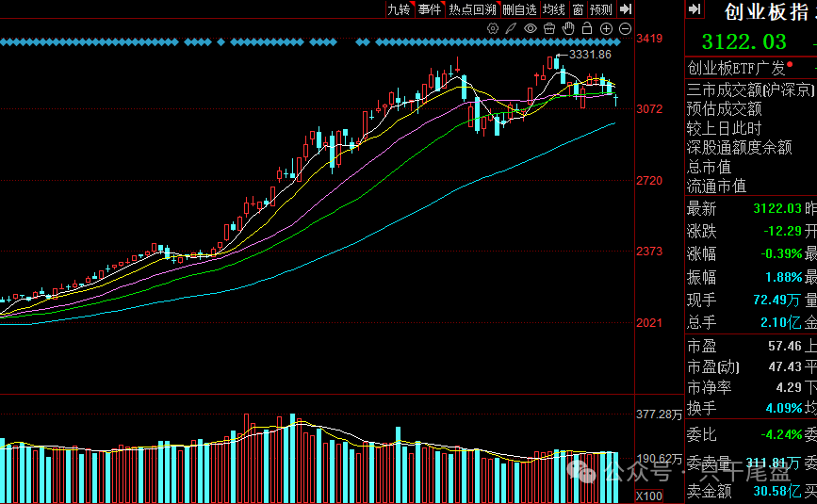
Task: Click 删自选 to remove from watchlist
Action: click(519, 9)
